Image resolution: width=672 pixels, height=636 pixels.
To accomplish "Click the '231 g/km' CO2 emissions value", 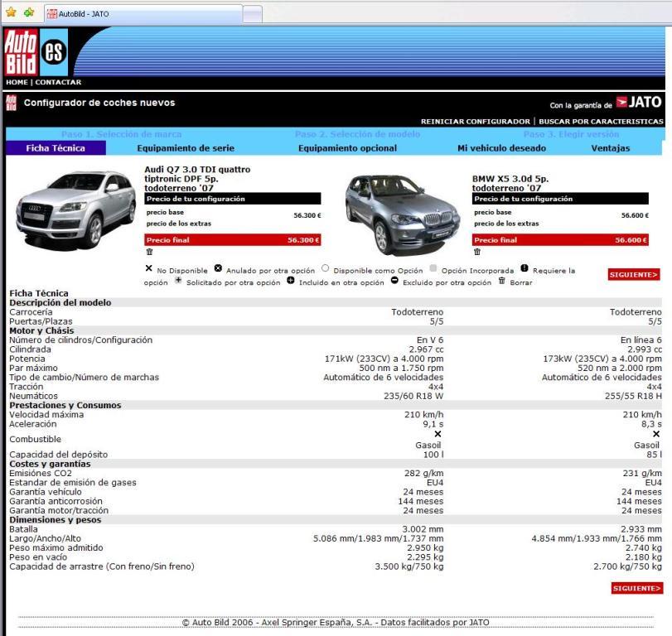I will 642,473.
